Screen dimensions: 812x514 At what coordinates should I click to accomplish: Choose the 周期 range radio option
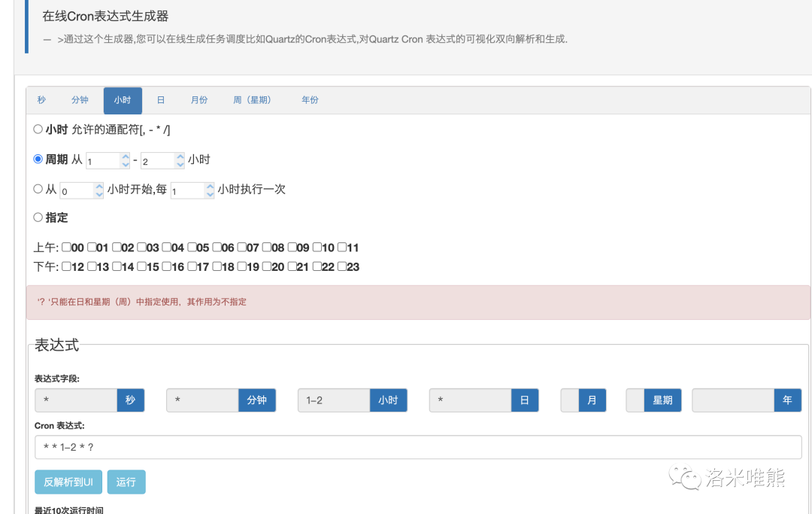(38, 159)
